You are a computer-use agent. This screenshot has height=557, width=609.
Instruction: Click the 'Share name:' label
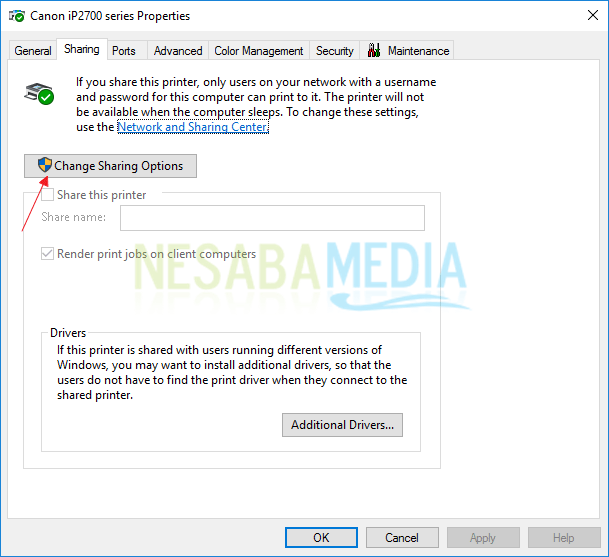coord(73,217)
